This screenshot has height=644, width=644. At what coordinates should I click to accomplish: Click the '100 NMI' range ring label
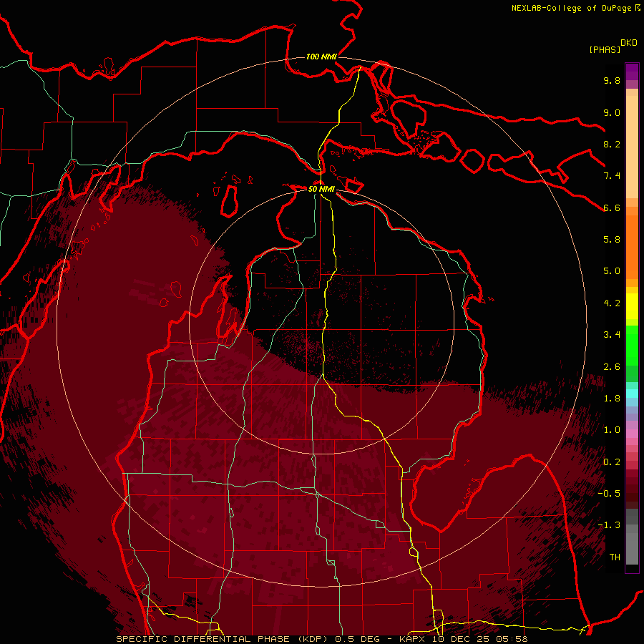pyautogui.click(x=321, y=57)
